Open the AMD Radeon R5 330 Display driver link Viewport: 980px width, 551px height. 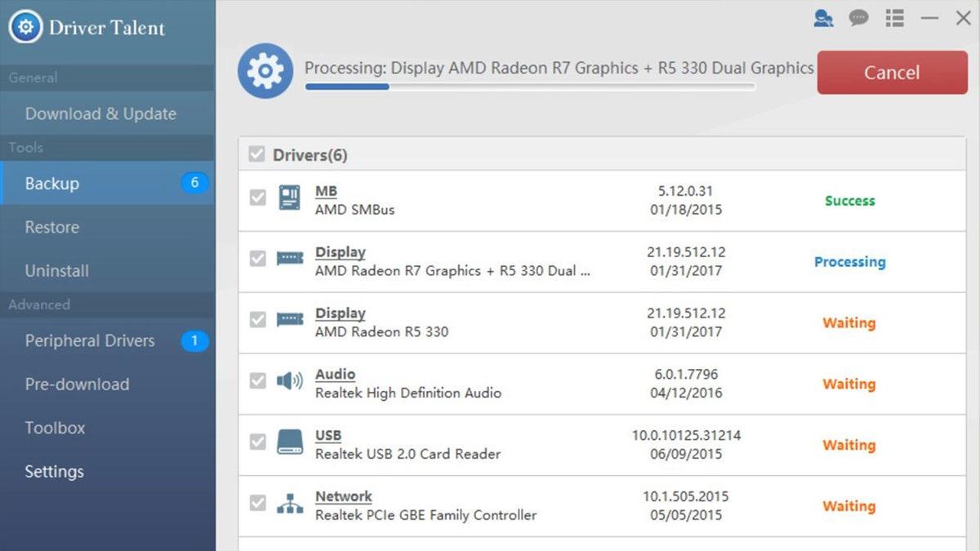[341, 313]
